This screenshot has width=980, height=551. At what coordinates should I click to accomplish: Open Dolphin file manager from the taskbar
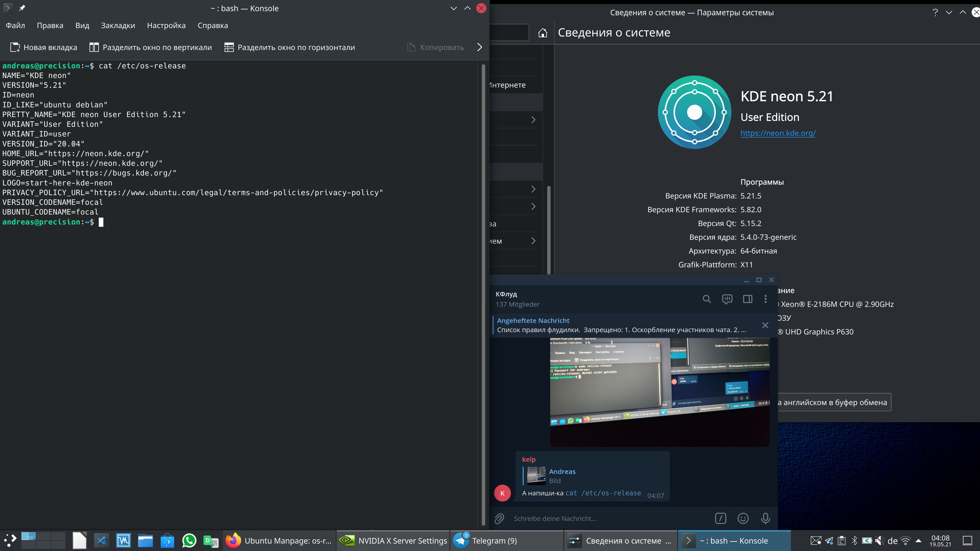pos(145,540)
